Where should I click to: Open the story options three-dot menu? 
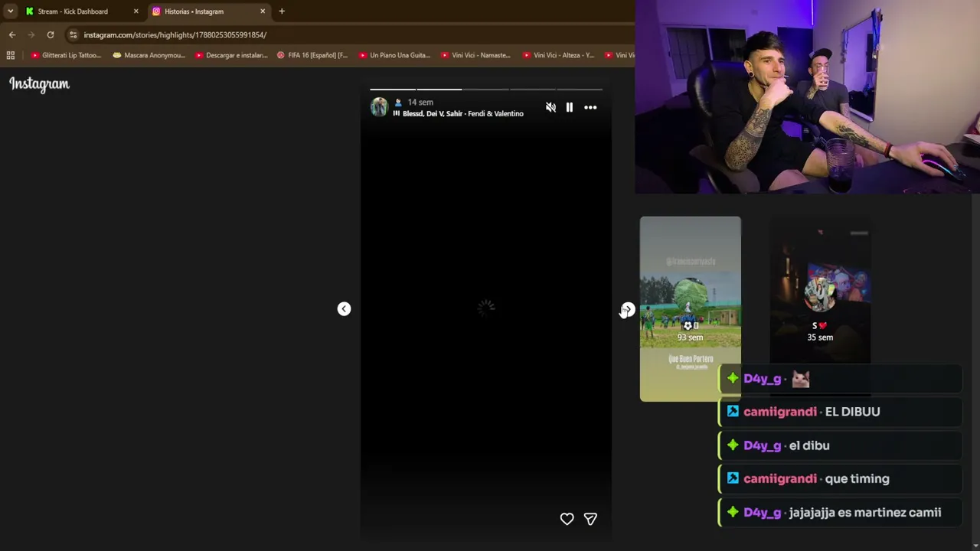click(x=590, y=107)
